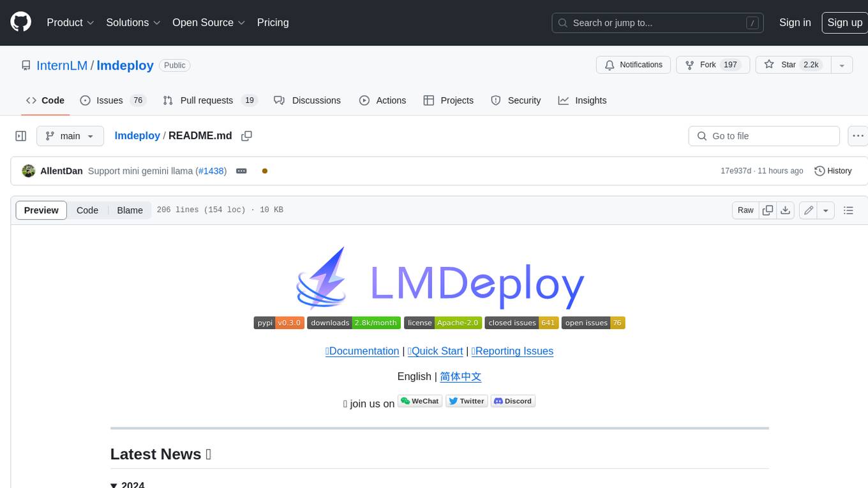Switch to the Insights tab
This screenshot has width=868, height=488.
(582, 100)
